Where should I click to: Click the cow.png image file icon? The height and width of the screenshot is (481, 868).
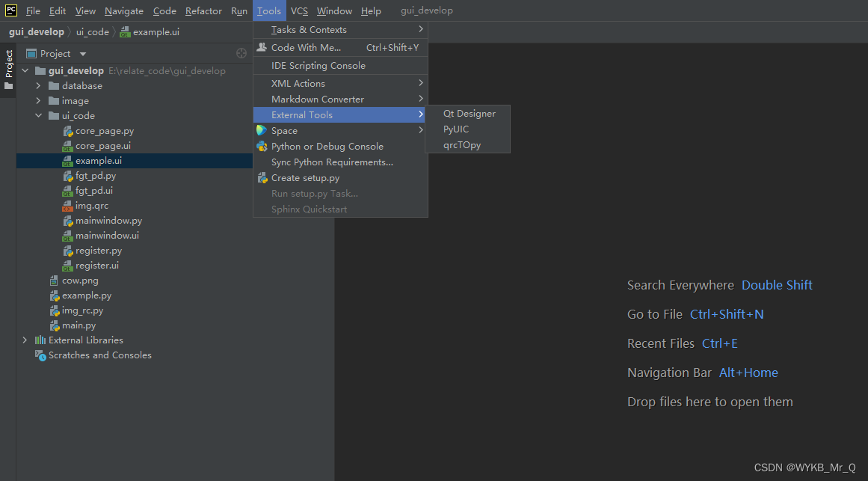pyautogui.click(x=54, y=281)
